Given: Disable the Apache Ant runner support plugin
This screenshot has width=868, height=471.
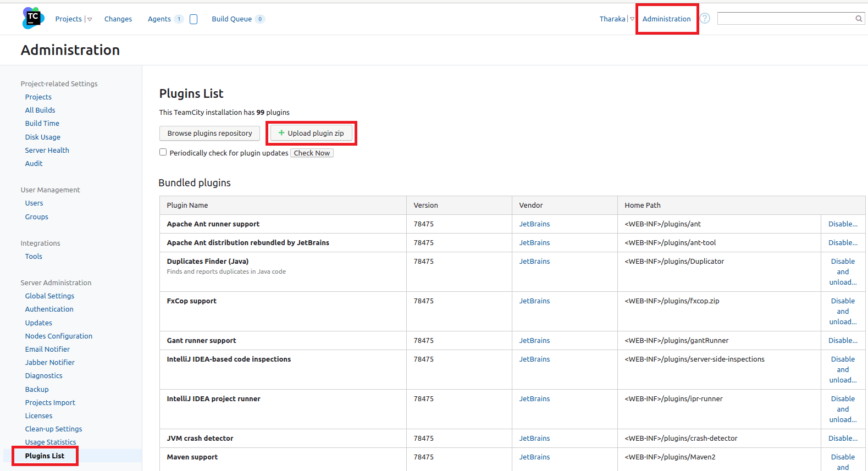Looking at the screenshot, I should (843, 224).
